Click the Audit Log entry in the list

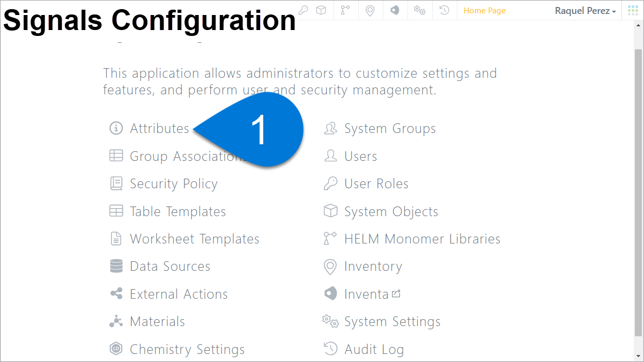(x=374, y=350)
